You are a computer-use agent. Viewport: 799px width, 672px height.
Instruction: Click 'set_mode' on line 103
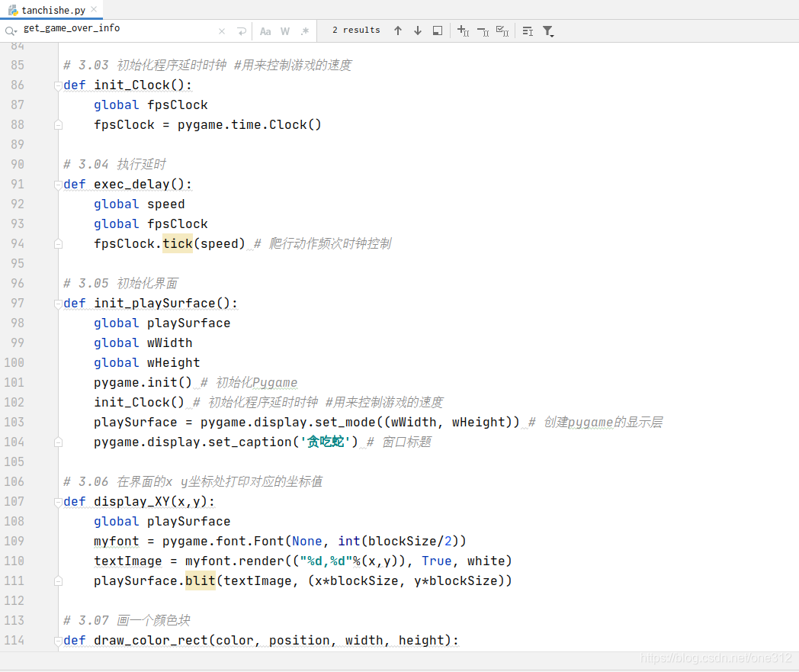tap(345, 422)
